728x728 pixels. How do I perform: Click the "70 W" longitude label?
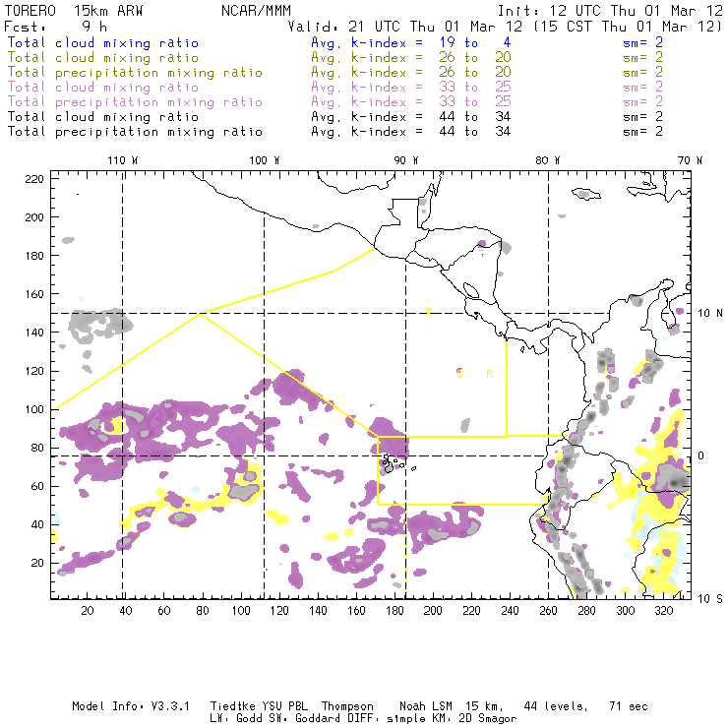point(690,160)
